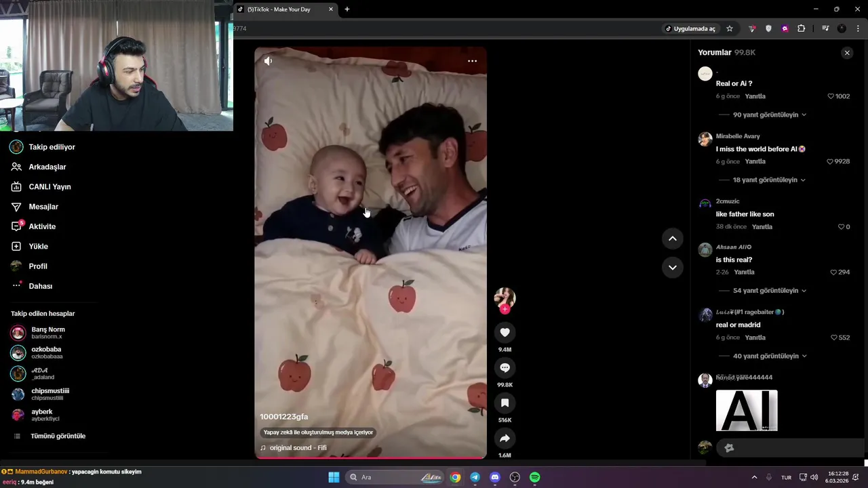Reply to the "Real or Ai ?" comment

755,96
